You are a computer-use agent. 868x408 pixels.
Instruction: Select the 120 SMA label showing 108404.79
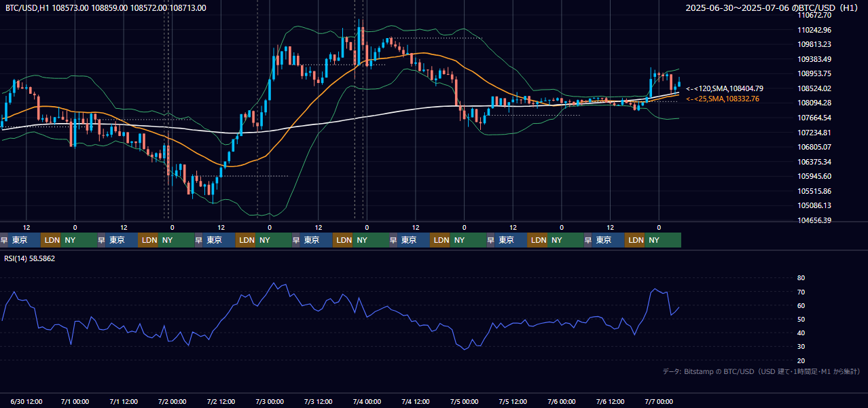(725, 88)
